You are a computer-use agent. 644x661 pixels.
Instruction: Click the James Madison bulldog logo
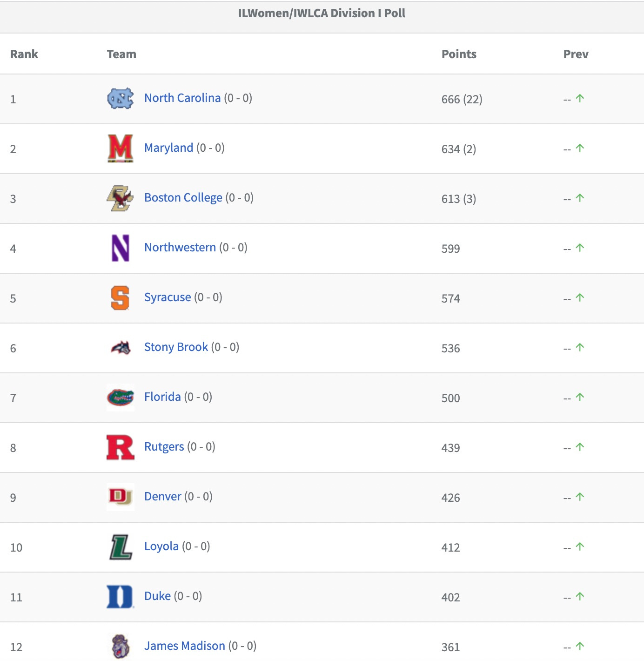click(121, 646)
